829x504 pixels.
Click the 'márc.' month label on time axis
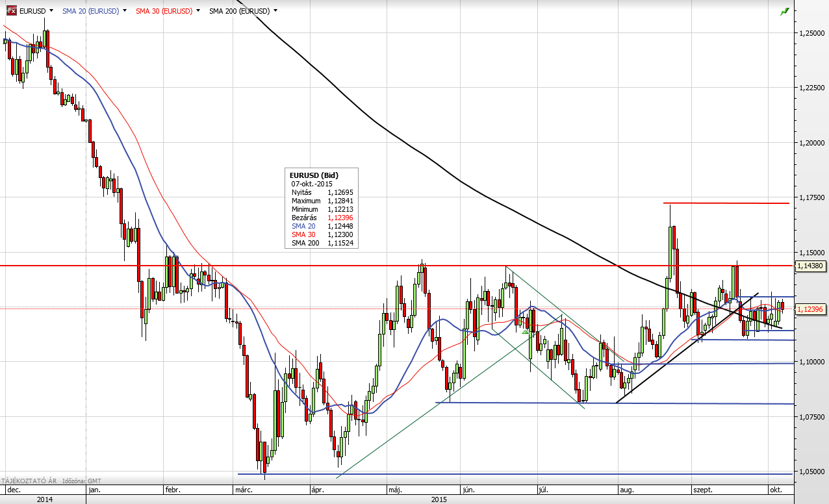244,489
